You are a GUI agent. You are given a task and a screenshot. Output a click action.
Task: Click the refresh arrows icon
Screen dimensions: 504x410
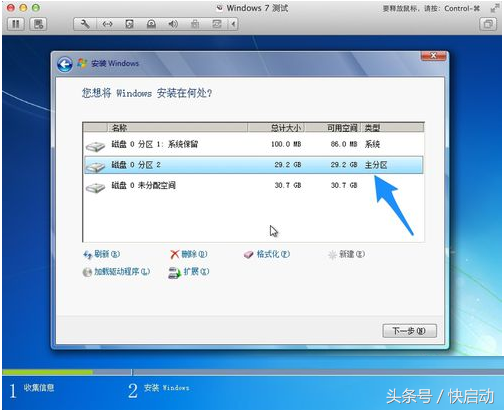(87, 255)
